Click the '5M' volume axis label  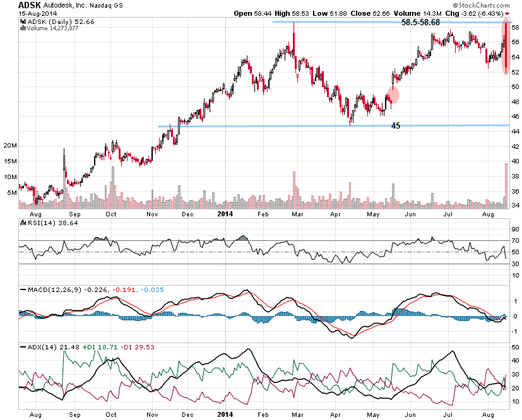pyautogui.click(x=12, y=192)
